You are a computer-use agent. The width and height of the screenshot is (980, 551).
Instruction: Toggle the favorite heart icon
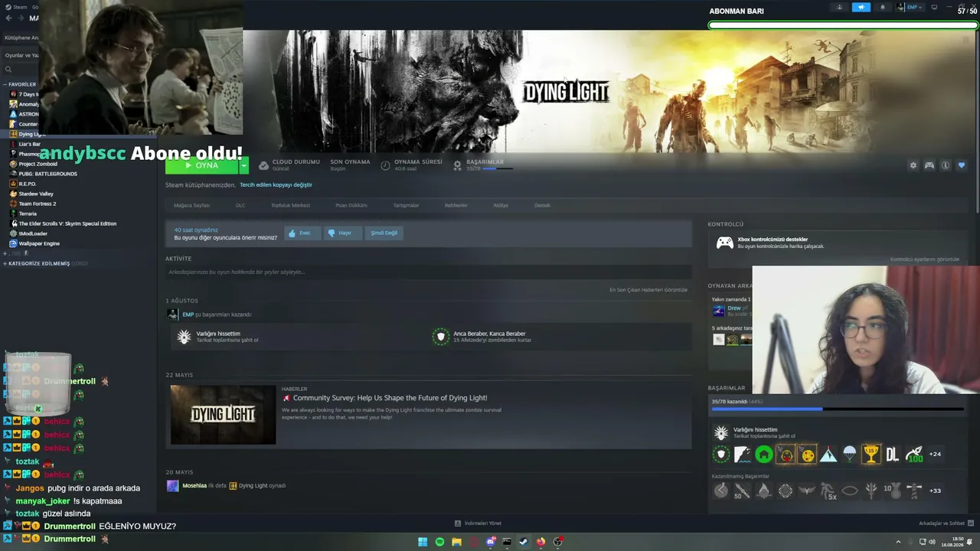pyautogui.click(x=962, y=165)
